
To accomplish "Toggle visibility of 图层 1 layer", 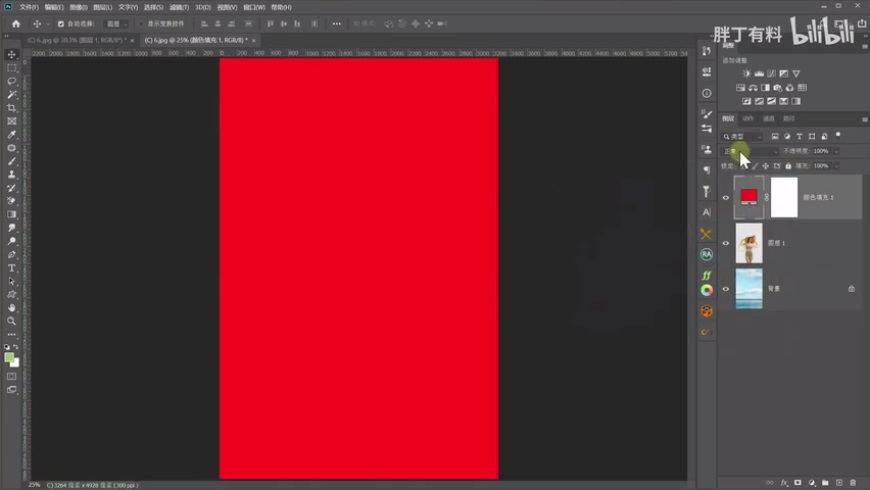I will [x=726, y=243].
